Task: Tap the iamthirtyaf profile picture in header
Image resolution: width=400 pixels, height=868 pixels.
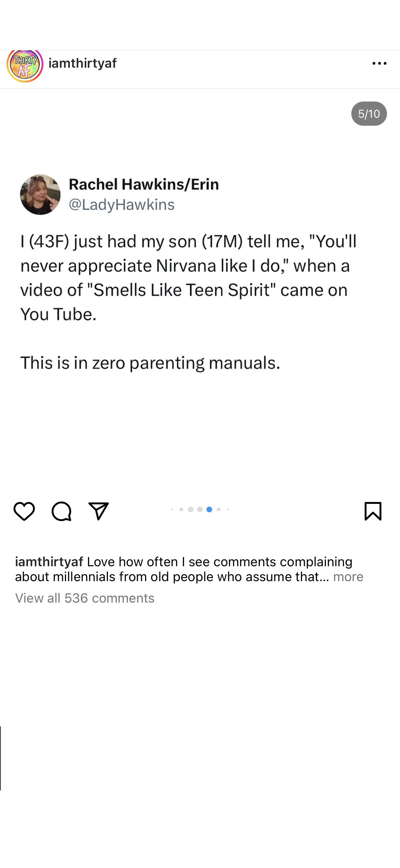Action: [25, 65]
